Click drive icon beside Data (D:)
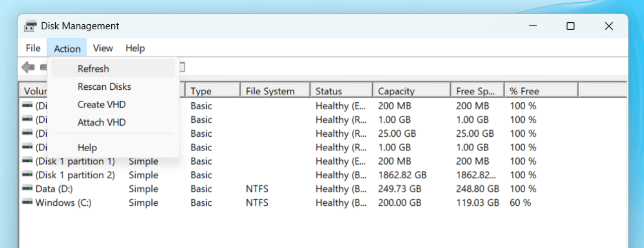Image resolution: width=644 pixels, height=248 pixels. 27,189
